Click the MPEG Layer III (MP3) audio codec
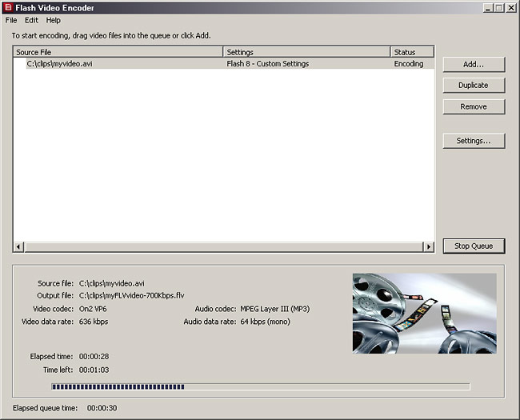Viewport: 520px width, 420px height. (x=275, y=309)
